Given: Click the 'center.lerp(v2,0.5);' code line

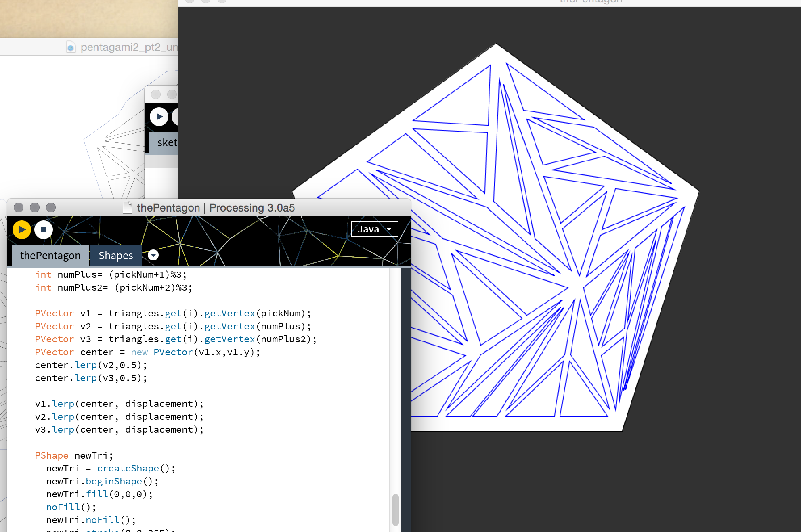Looking at the screenshot, I should click(91, 365).
